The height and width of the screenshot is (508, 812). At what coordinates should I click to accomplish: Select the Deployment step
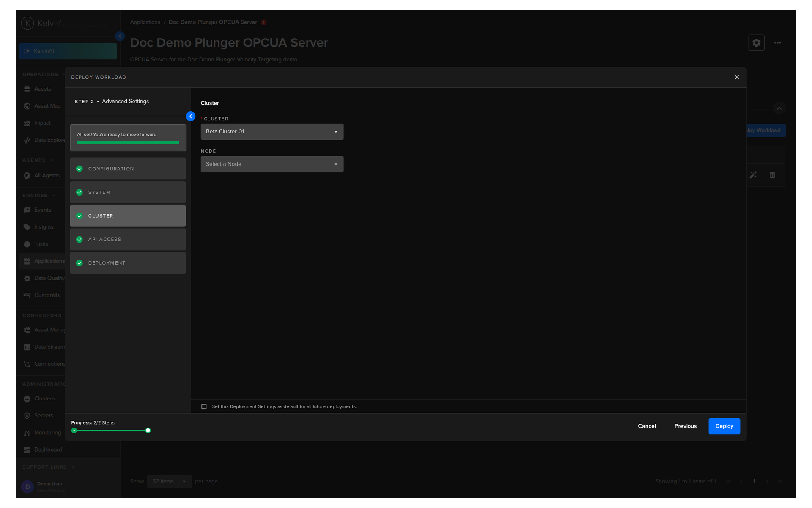pos(128,263)
